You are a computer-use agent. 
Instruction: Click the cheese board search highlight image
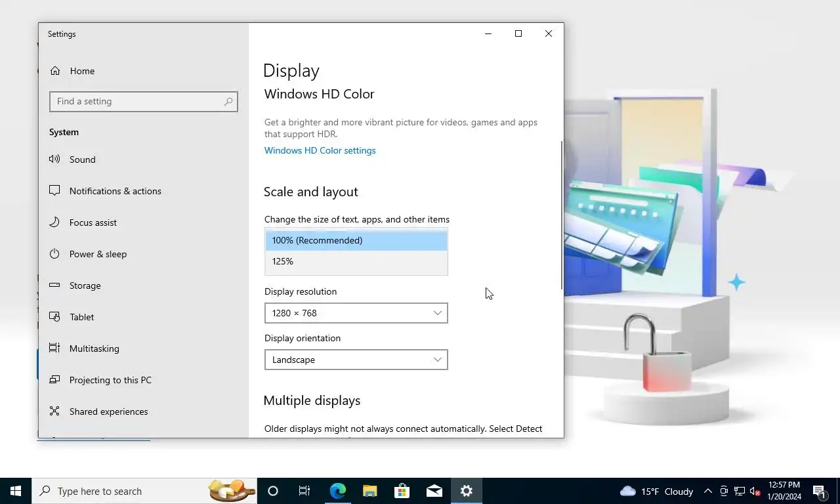tap(232, 491)
